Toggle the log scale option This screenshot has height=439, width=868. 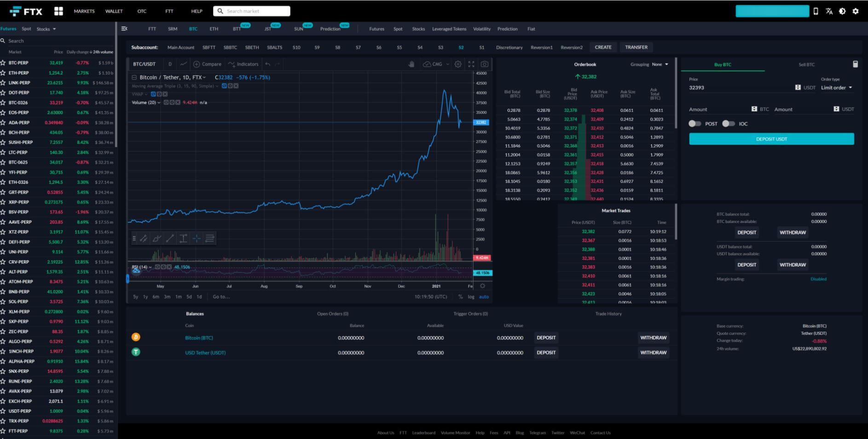471,297
